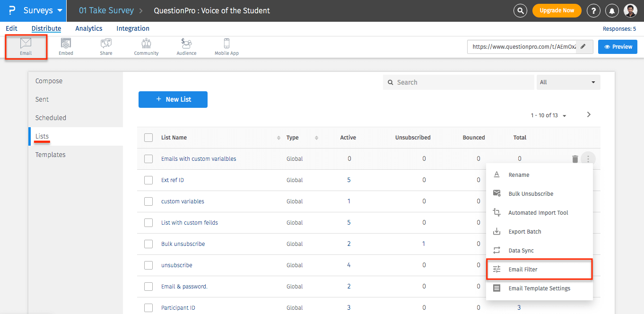Delete the Emails with custom variables list

click(575, 159)
